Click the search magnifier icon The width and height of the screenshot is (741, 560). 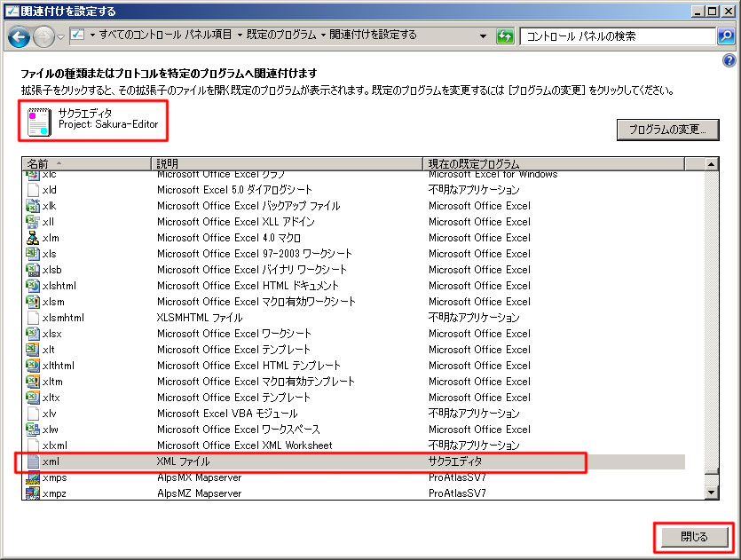(726, 35)
